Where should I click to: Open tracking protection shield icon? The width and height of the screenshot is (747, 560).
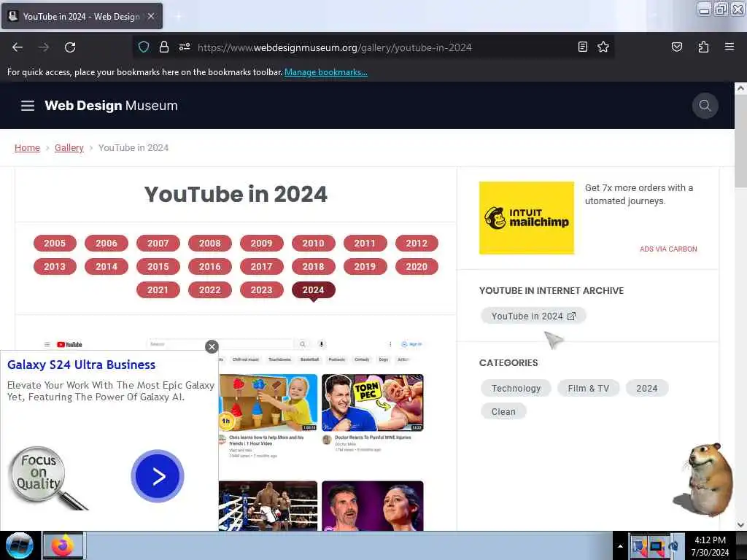click(x=144, y=47)
